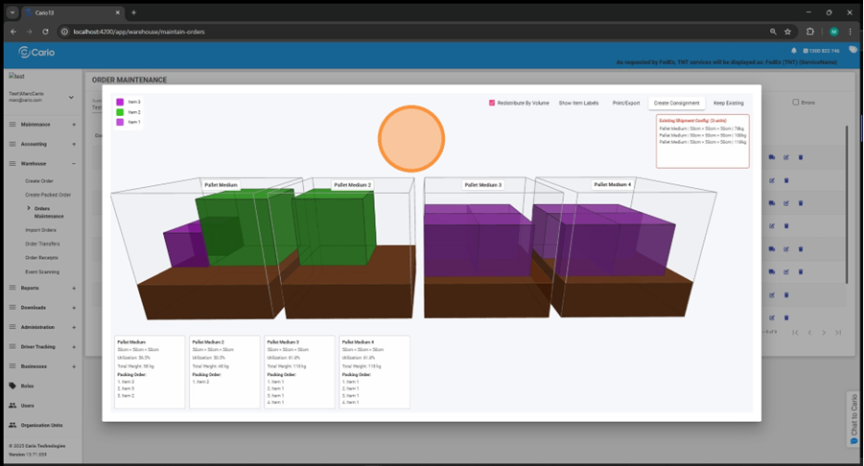Click the browser reload icon
864x466 pixels.
tap(46, 31)
